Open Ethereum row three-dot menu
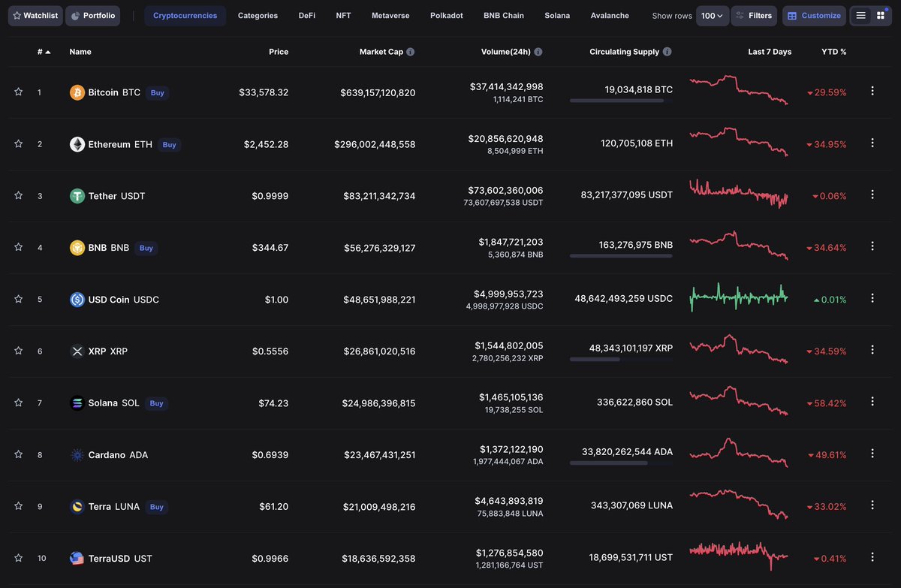901x588 pixels. point(872,143)
